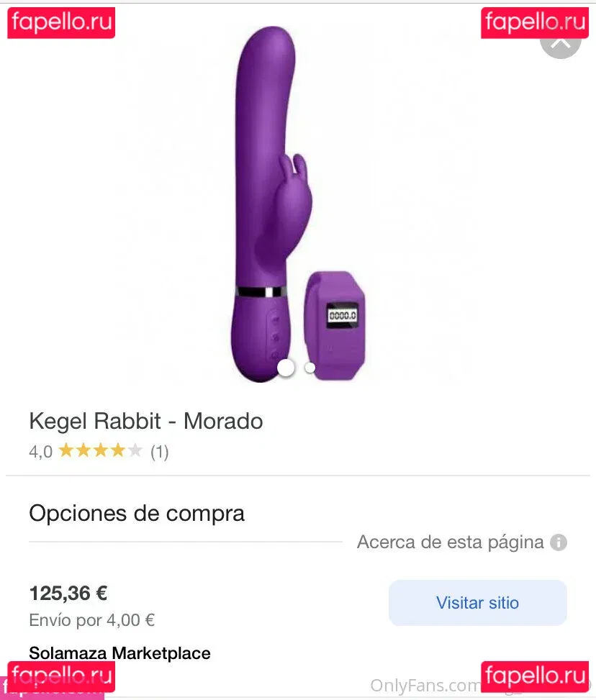This screenshot has width=596, height=700.
Task: Click the Opciones de compra heading
Action: pyautogui.click(x=137, y=513)
